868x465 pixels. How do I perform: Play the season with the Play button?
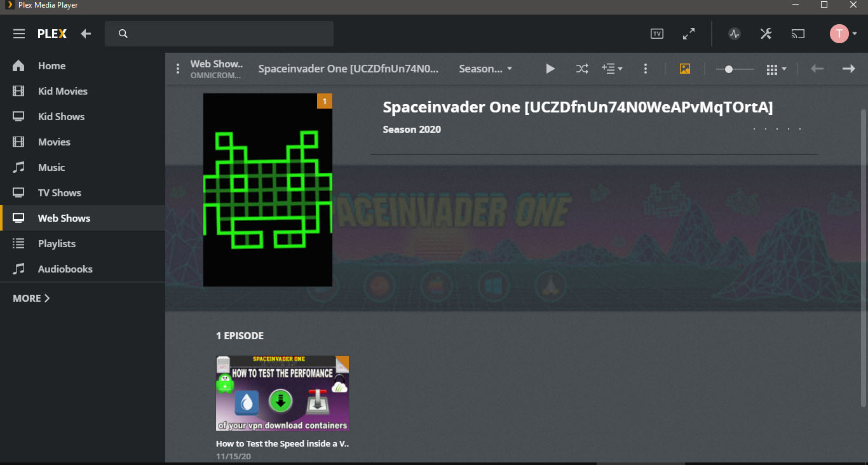(550, 69)
